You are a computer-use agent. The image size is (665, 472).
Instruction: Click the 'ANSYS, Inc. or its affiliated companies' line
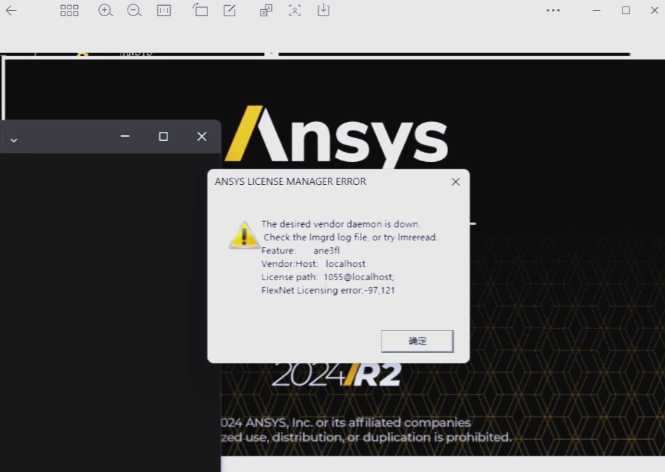[x=346, y=422]
